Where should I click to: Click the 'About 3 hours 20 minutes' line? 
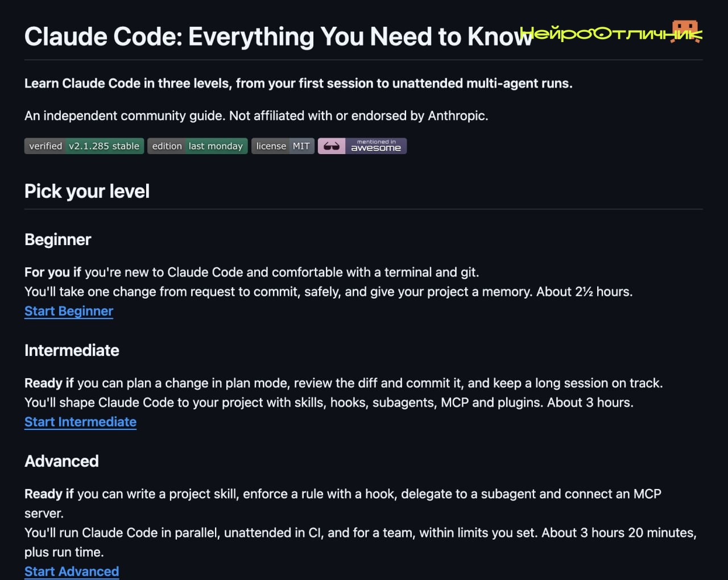click(361, 542)
